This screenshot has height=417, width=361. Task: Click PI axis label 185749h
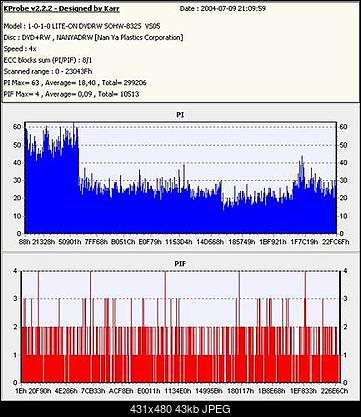pos(241,241)
